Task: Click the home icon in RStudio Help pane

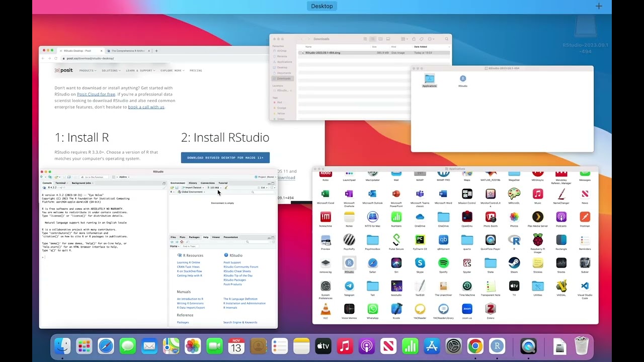Action: tap(182, 242)
